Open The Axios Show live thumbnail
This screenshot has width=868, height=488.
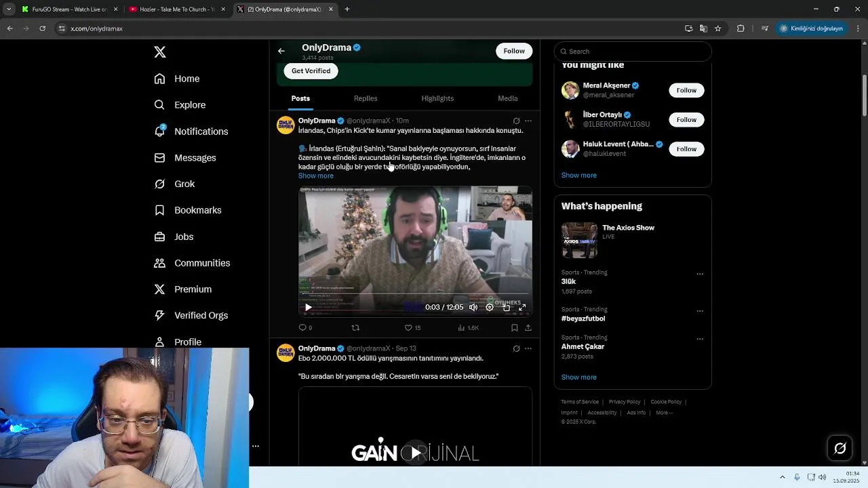coord(579,240)
